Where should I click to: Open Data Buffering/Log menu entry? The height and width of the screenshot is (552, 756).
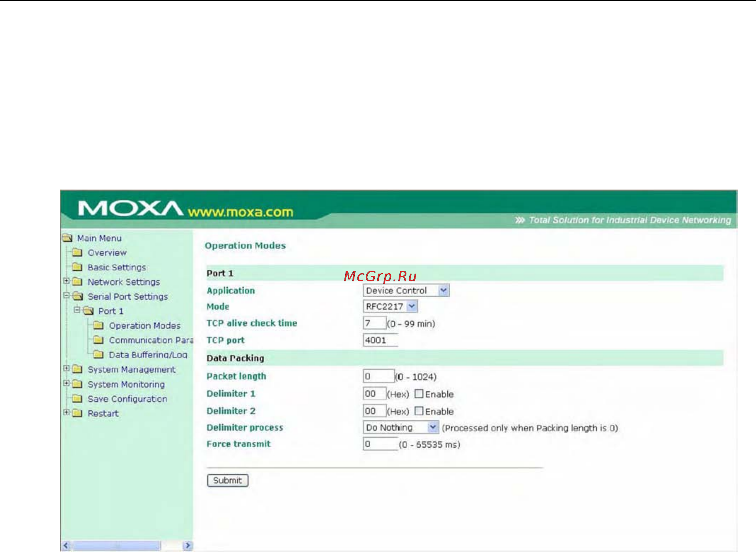tap(148, 355)
